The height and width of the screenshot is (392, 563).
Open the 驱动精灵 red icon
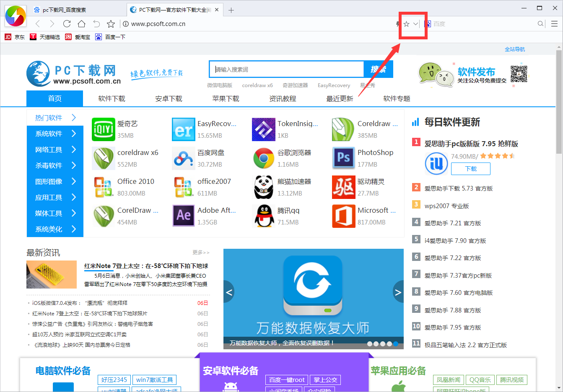click(343, 187)
